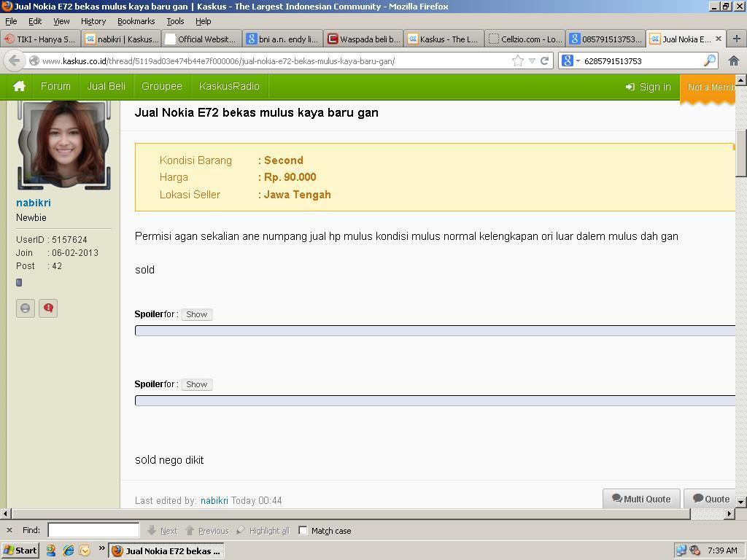Open nabikri's profile username link

(x=34, y=203)
